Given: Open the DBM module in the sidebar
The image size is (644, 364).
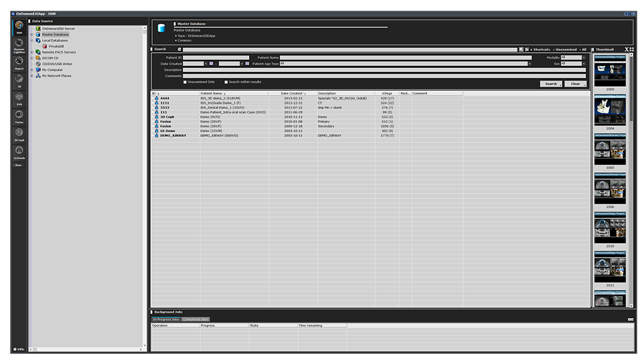Looking at the screenshot, I should (x=19, y=27).
